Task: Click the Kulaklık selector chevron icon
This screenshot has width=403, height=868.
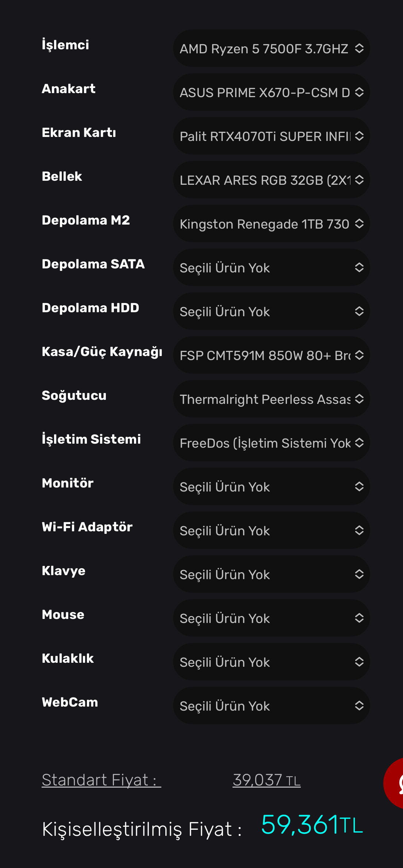Action: tap(359, 662)
